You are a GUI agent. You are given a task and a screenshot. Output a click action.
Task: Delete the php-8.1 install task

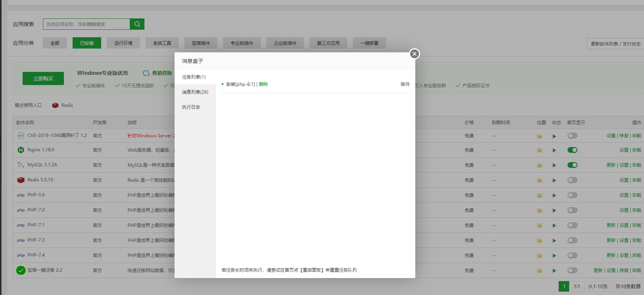263,84
